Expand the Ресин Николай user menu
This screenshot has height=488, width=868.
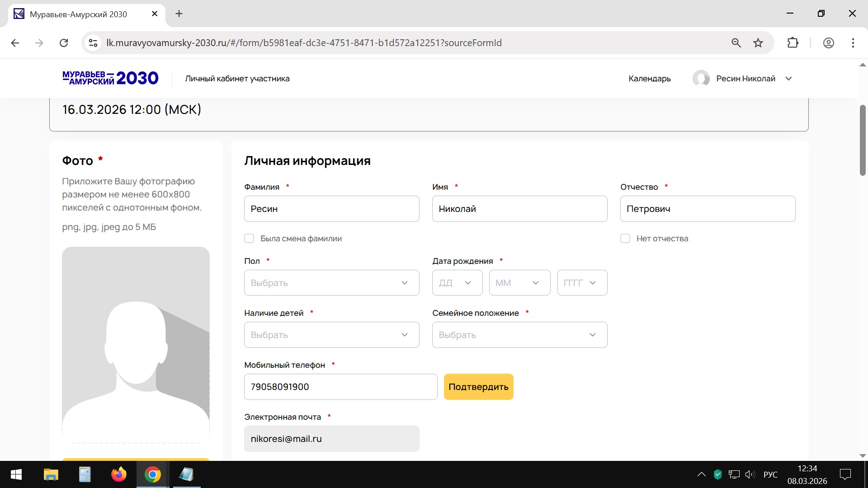point(788,79)
